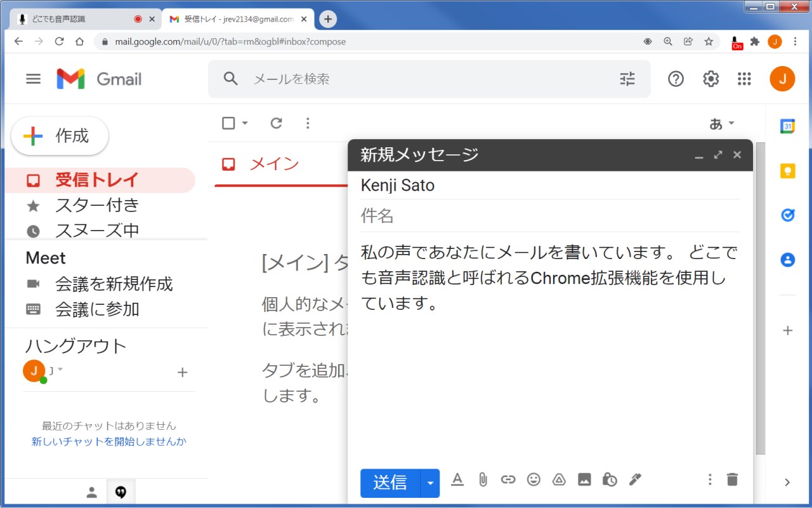Insert a signature with the pen icon
This screenshot has width=812, height=508.
(x=635, y=480)
